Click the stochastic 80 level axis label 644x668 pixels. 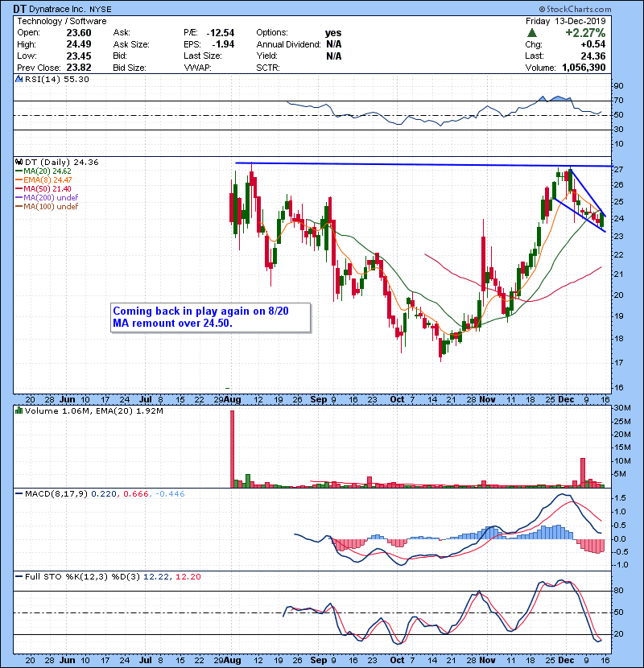618,591
